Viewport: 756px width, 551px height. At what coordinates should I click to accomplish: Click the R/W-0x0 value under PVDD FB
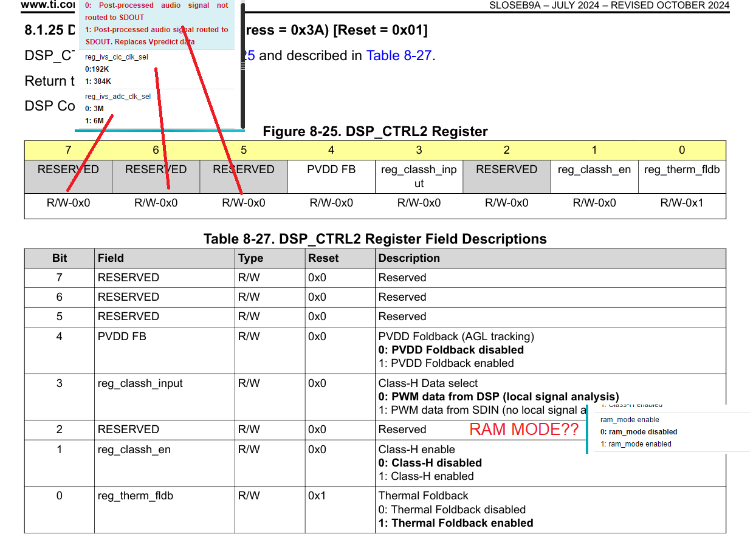(x=331, y=203)
